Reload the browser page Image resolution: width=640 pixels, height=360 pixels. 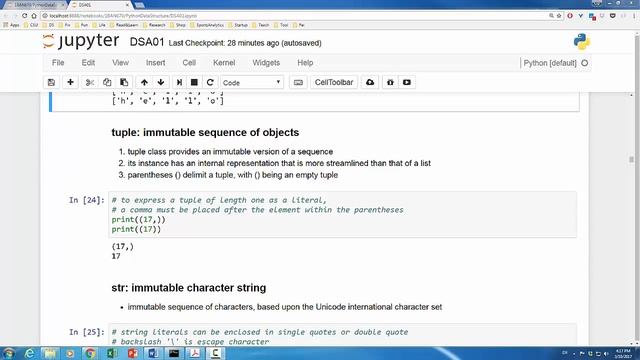[x=24, y=16]
